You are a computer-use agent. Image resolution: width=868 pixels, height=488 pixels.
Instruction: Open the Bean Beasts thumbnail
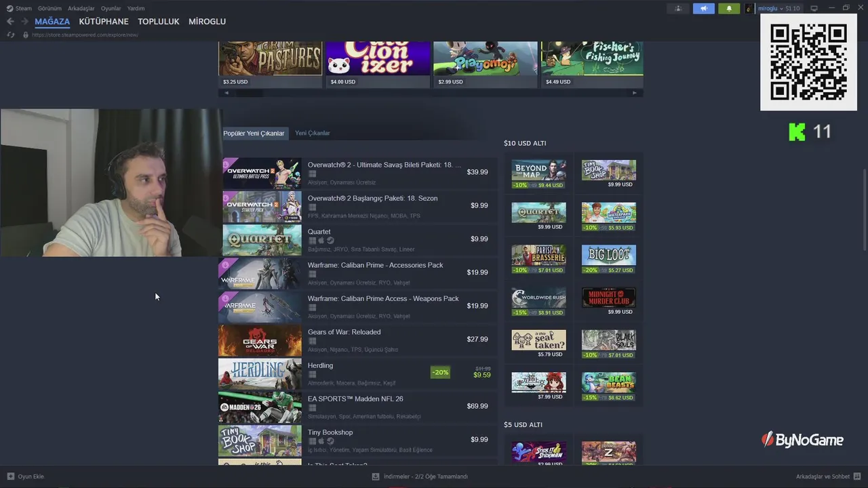[608, 382]
